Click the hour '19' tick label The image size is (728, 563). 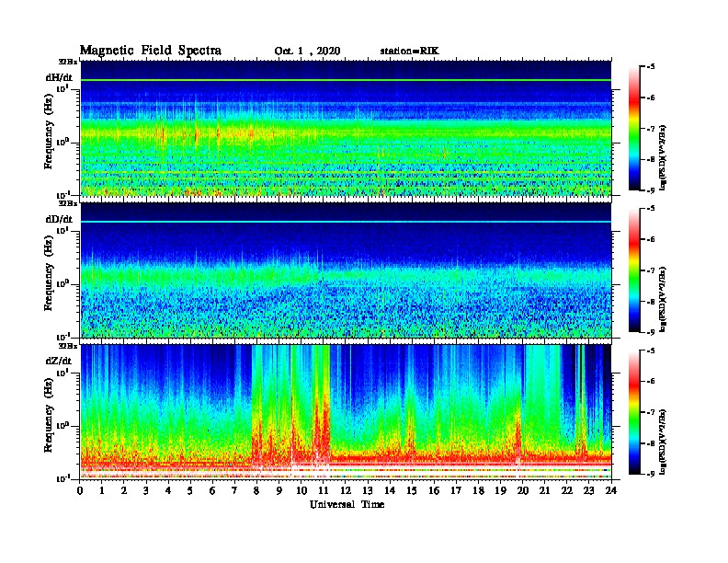point(500,491)
